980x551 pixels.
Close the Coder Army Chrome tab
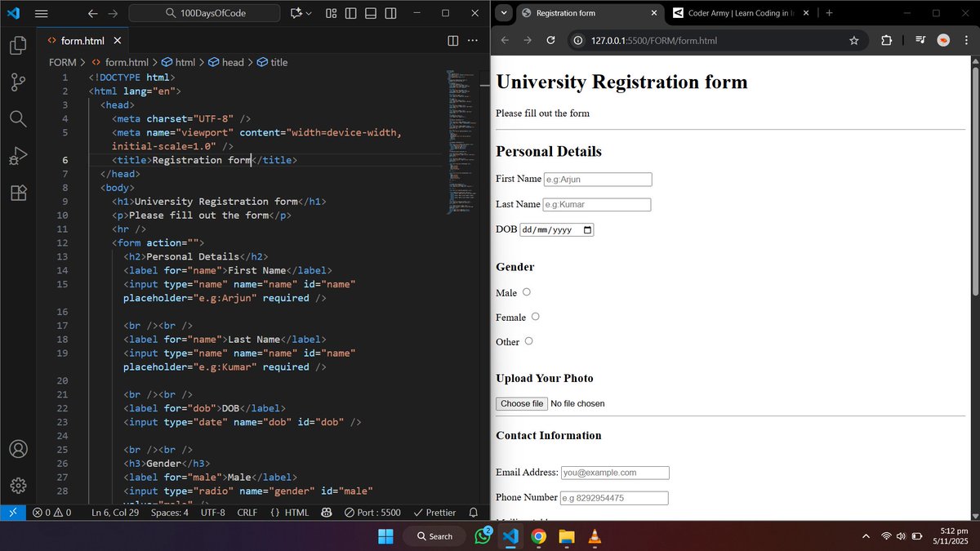[x=805, y=13]
